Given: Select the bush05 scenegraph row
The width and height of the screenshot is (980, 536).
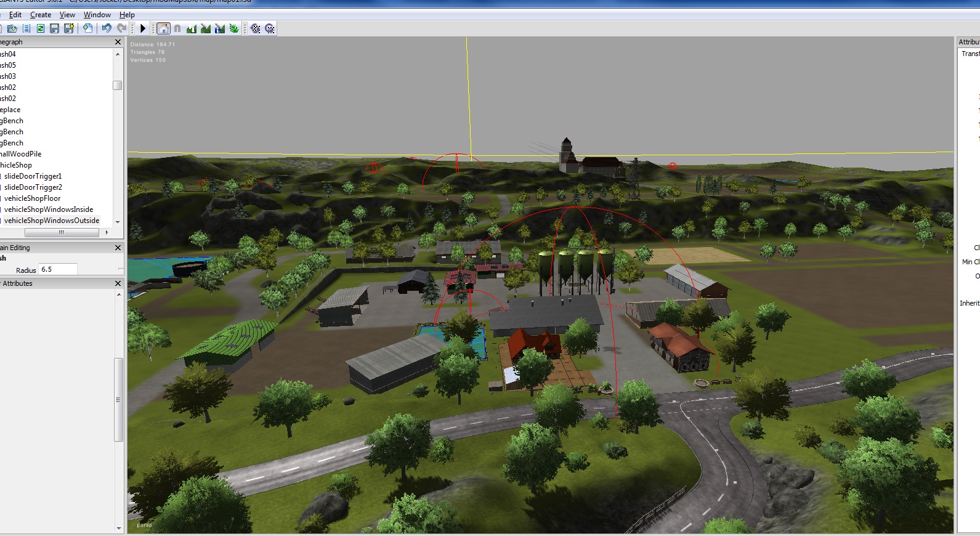Looking at the screenshot, I should click(8, 65).
